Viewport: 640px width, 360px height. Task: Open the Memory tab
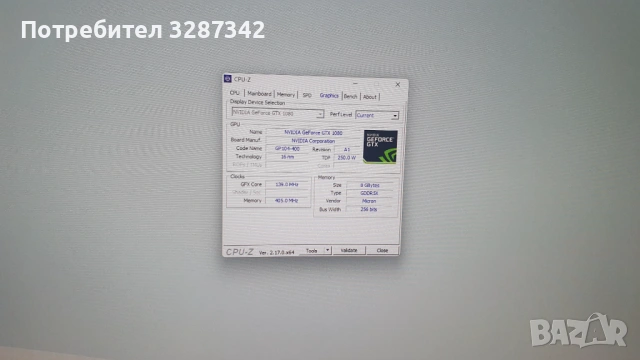click(x=286, y=95)
